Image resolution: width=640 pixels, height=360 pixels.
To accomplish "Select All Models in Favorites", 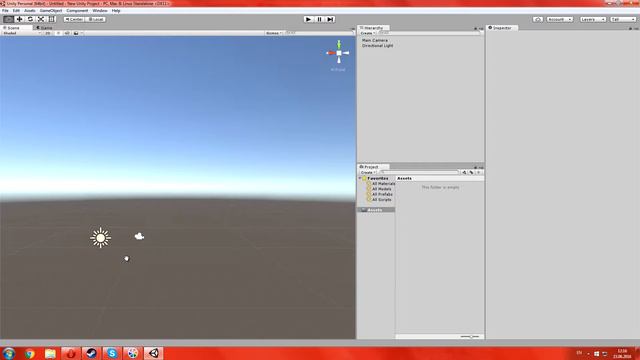I will click(x=379, y=189).
